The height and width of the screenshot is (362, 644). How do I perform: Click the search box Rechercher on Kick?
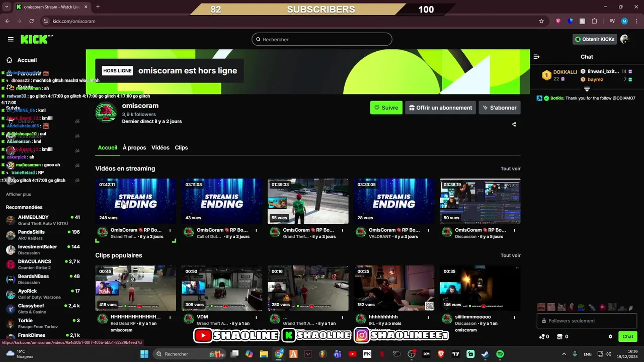(322, 39)
